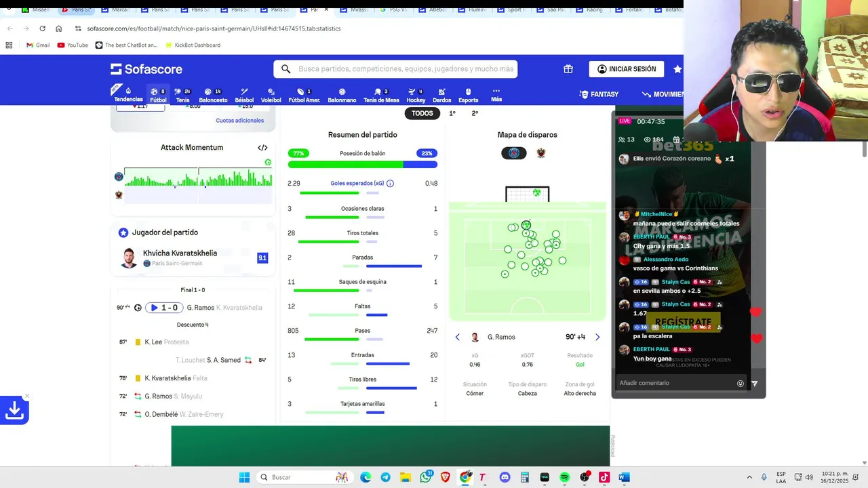Open Discord from the taskbar
Image resolution: width=868 pixels, height=488 pixels.
coord(505,477)
